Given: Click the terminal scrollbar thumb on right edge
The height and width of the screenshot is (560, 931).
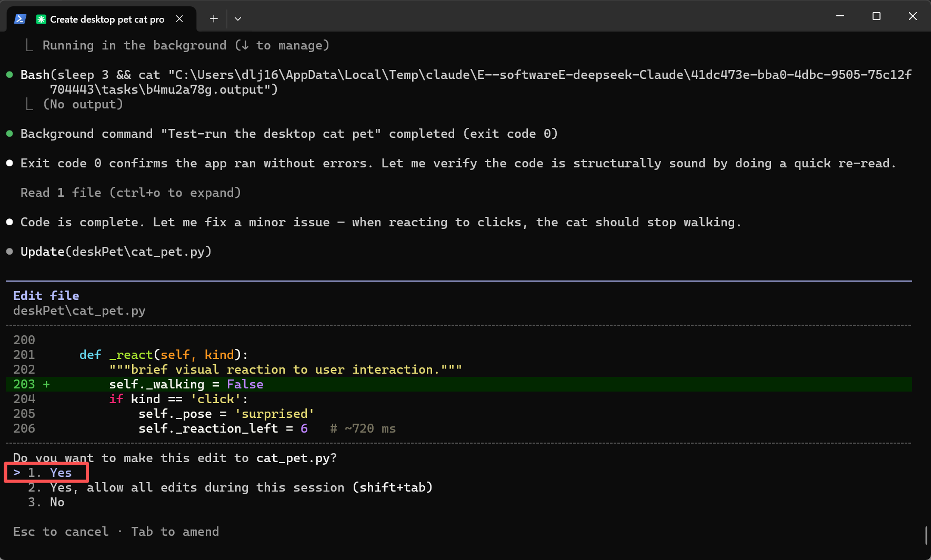Looking at the screenshot, I should pos(926,535).
